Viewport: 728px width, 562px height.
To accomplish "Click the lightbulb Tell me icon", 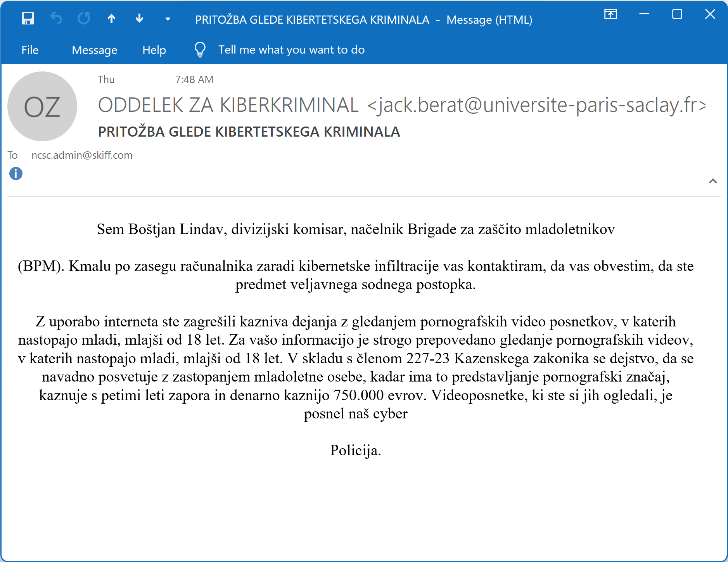I will pyautogui.click(x=200, y=49).
